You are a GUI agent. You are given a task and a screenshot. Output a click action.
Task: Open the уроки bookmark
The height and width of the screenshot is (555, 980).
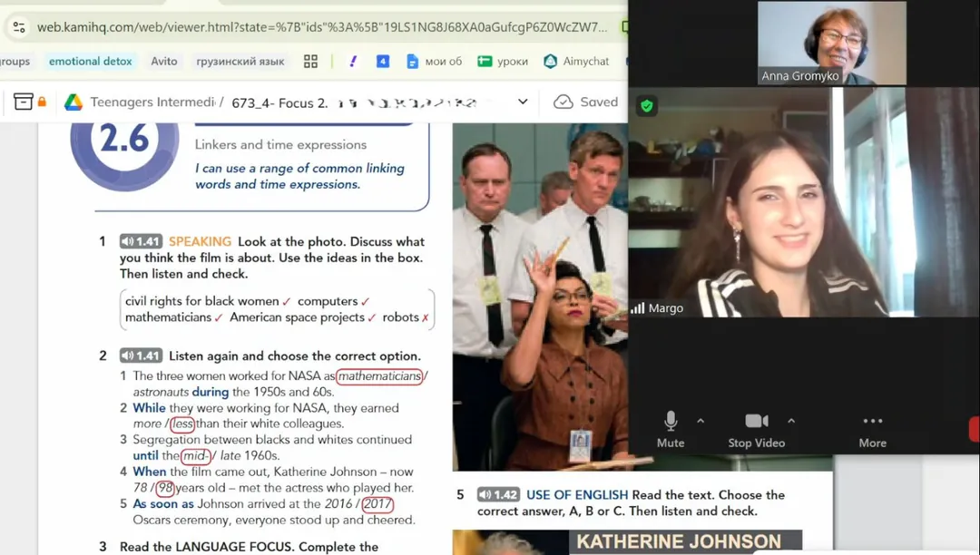pyautogui.click(x=503, y=61)
